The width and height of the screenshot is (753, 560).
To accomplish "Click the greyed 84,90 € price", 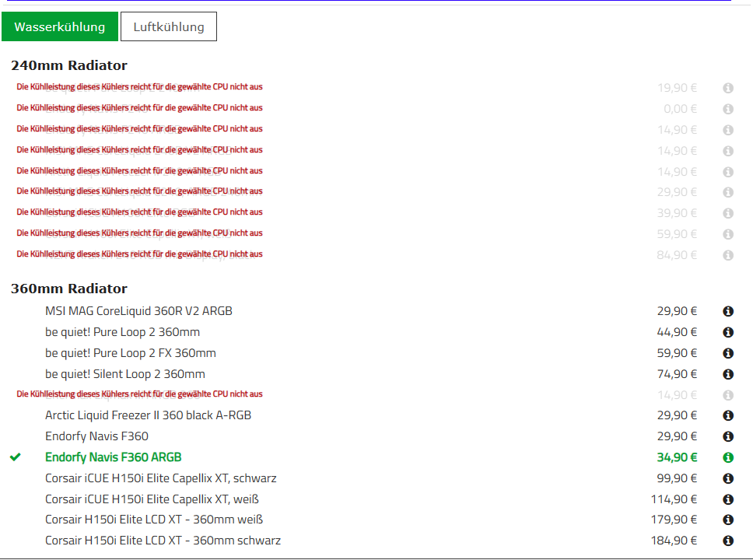I will point(677,256).
